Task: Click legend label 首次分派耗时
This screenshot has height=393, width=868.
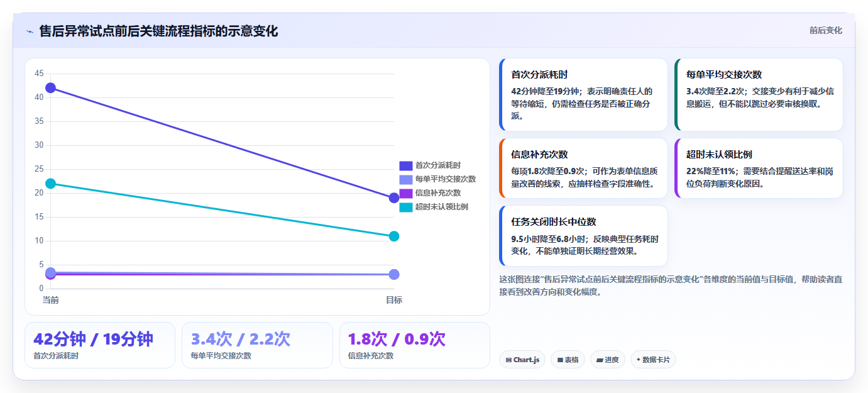Action: (438, 165)
